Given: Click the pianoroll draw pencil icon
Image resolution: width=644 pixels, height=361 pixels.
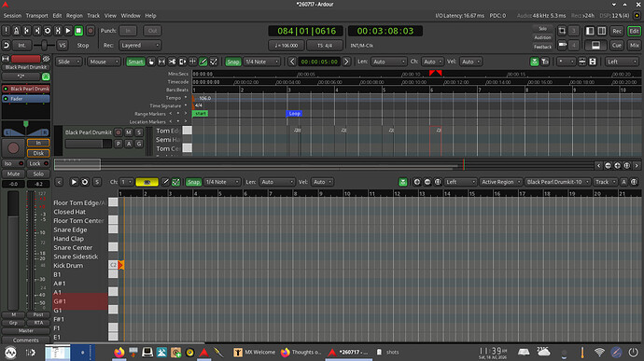Looking at the screenshot, I should [165, 182].
